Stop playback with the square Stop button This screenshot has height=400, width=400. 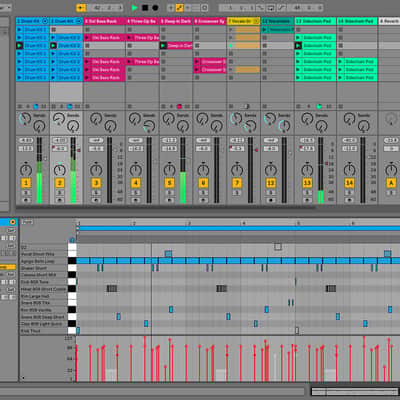(145, 8)
